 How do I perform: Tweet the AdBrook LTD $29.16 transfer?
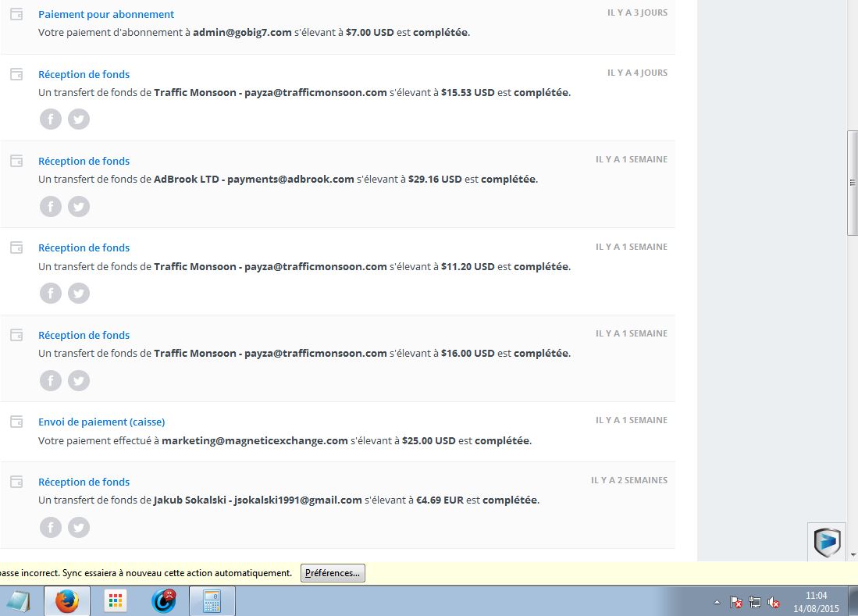[79, 206]
